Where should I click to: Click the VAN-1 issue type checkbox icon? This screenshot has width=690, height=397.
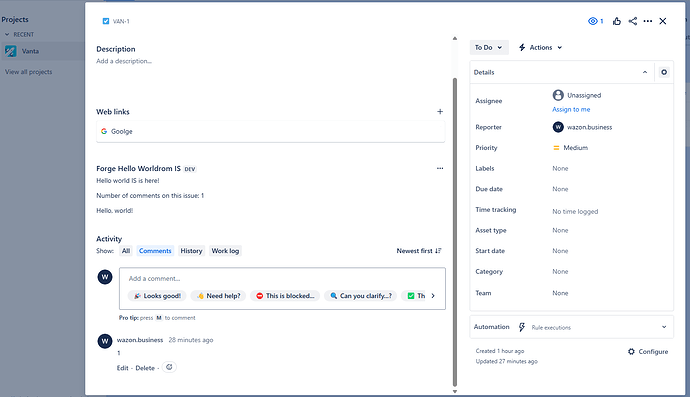[106, 21]
